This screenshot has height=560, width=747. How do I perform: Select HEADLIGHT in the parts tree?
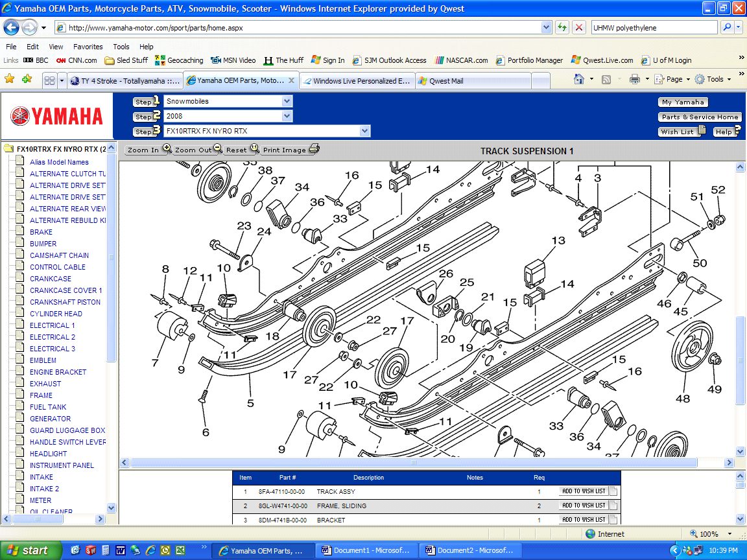click(49, 454)
